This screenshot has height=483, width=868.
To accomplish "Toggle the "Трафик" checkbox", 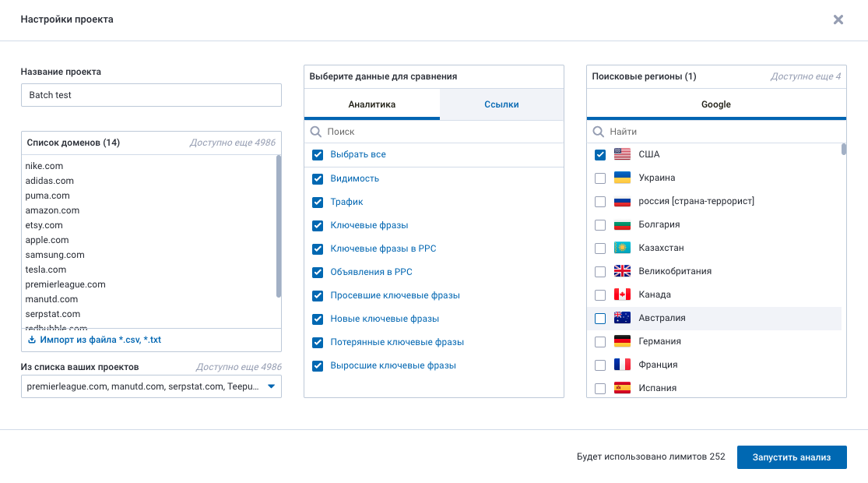I will (x=318, y=202).
